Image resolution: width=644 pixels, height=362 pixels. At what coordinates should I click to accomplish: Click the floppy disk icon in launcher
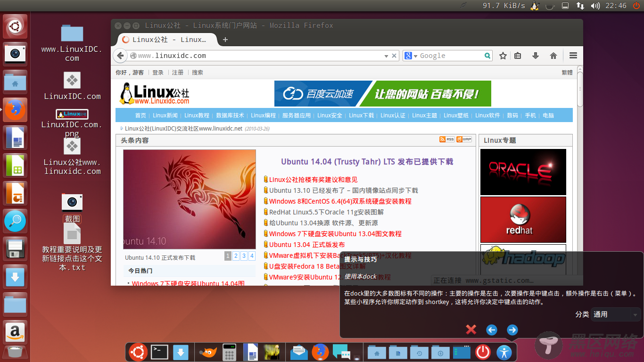point(16,249)
